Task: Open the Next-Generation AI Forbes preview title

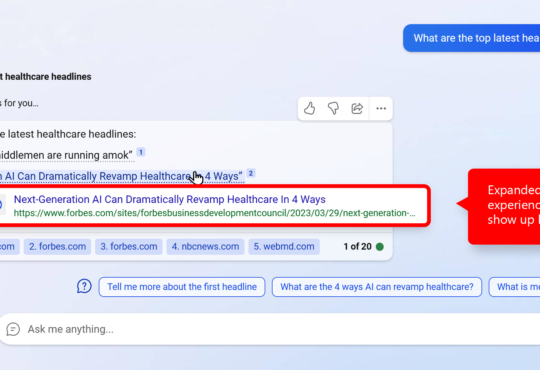Action: click(x=169, y=199)
